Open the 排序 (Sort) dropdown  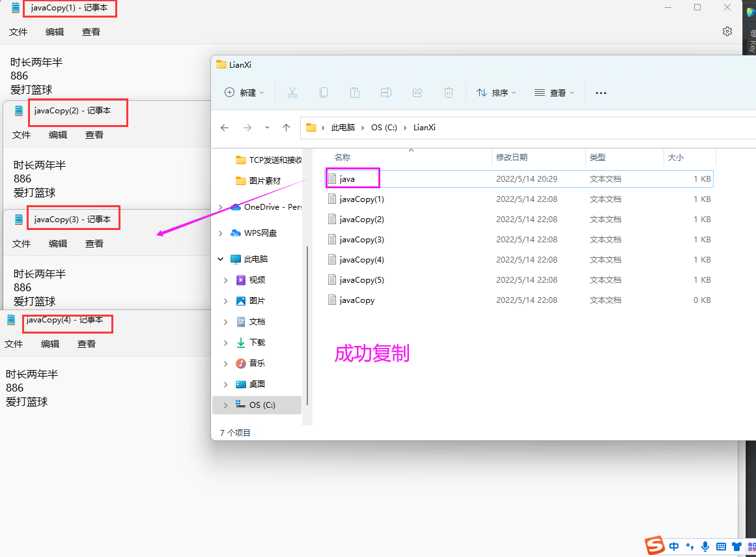(x=496, y=93)
